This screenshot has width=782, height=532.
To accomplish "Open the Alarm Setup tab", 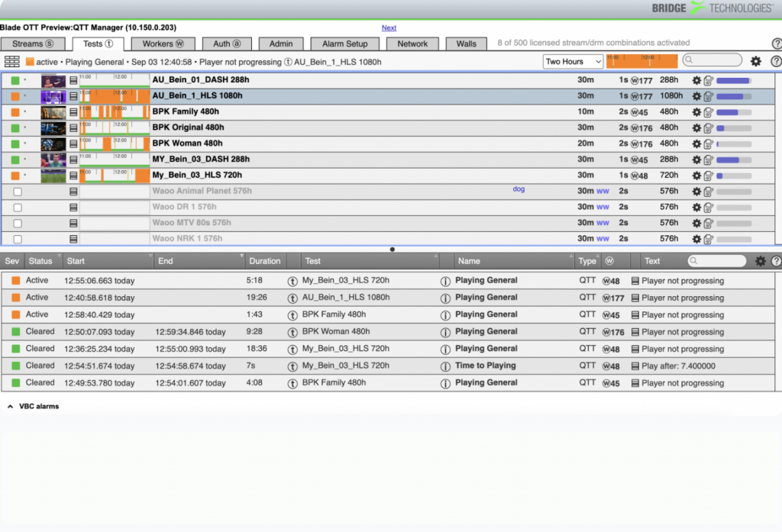I will coord(345,44).
